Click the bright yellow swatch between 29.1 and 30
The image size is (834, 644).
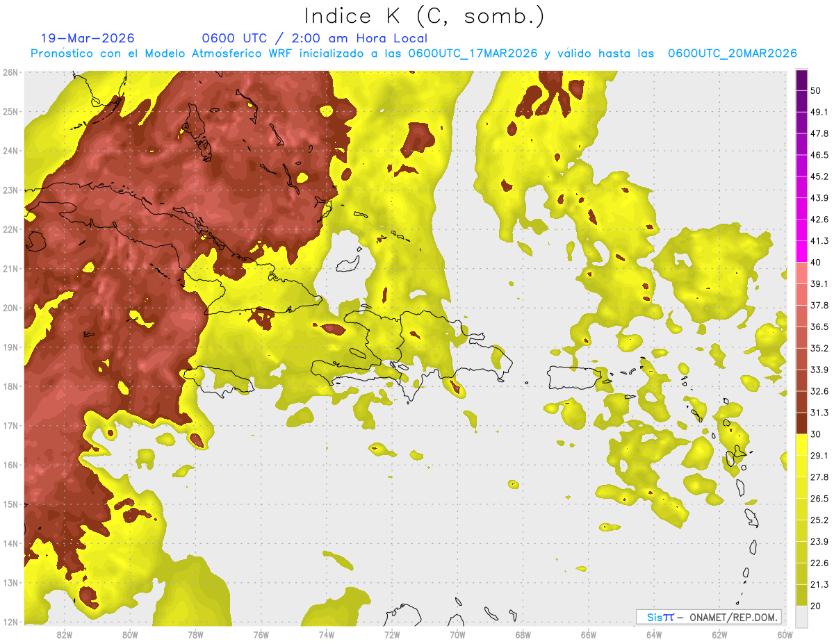[x=801, y=445]
